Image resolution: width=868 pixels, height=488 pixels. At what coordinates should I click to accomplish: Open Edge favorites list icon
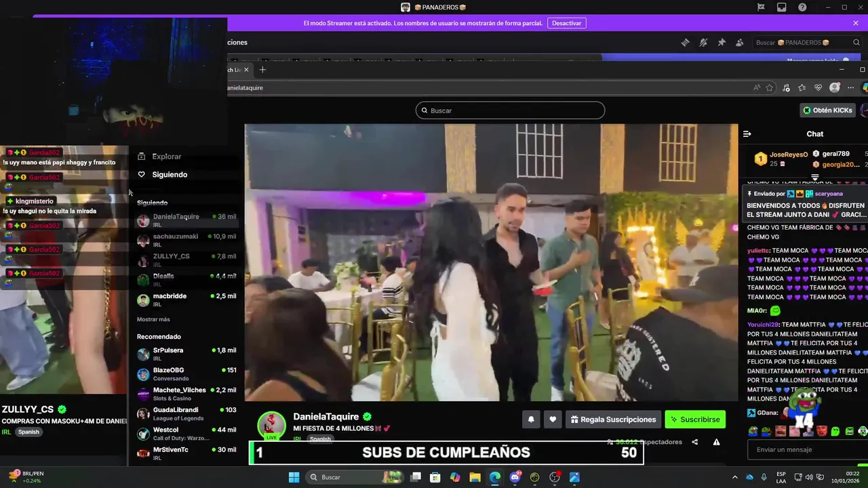(x=802, y=87)
